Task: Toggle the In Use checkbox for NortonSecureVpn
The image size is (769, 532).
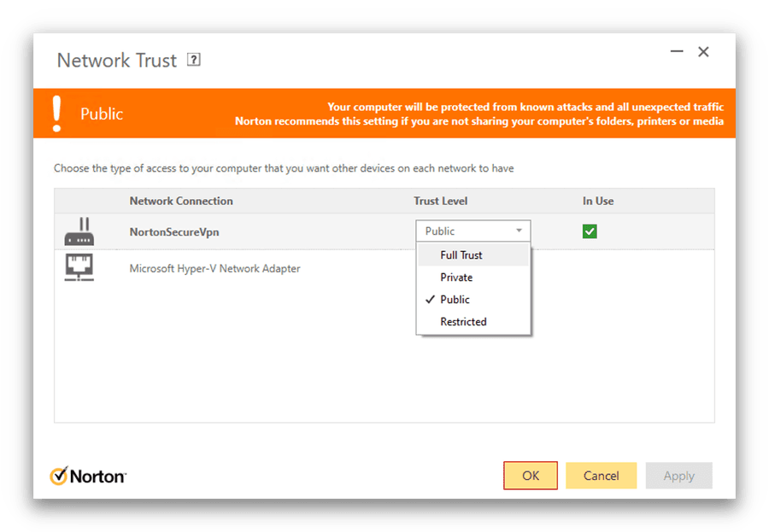Action: 590,231
